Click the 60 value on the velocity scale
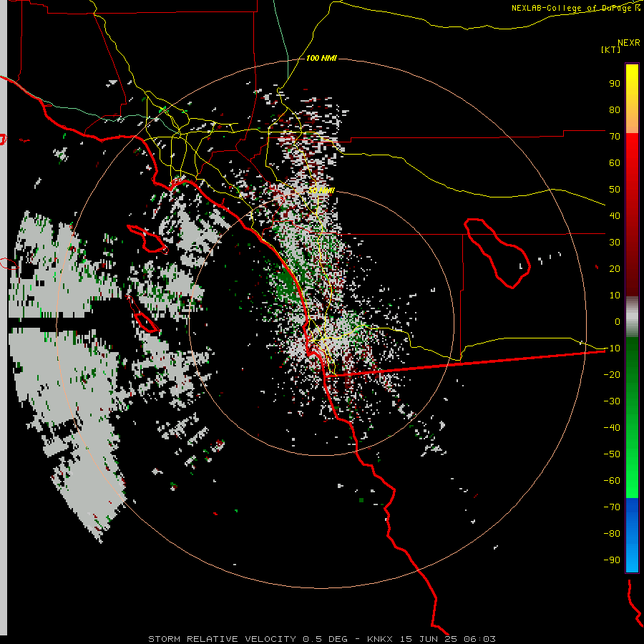Image resolution: width=644 pixels, height=644 pixels. coord(615,162)
